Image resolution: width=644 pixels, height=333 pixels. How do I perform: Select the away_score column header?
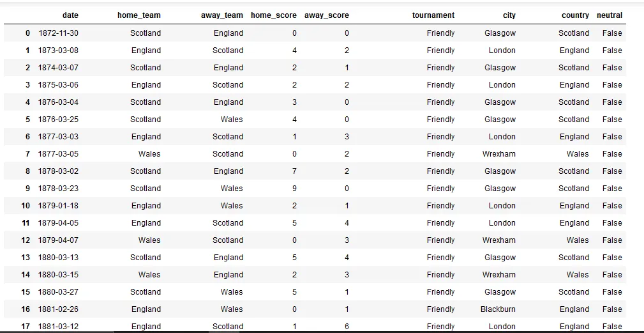tap(327, 15)
